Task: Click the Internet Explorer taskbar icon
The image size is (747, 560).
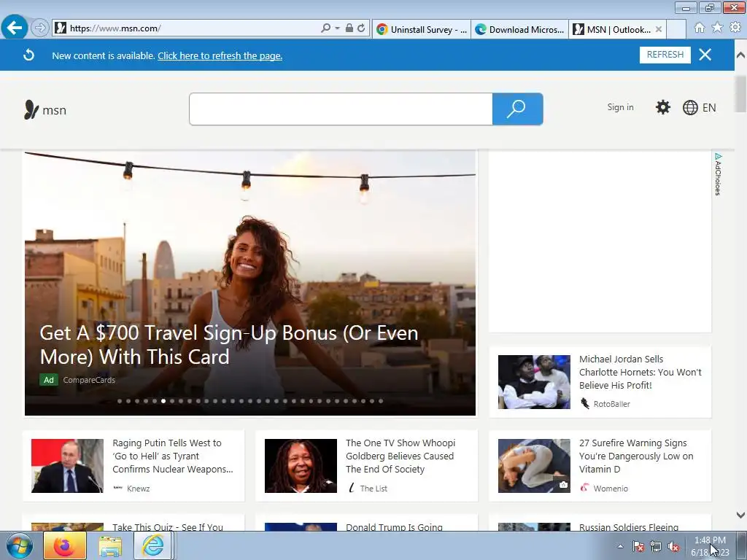Action: [x=152, y=545]
